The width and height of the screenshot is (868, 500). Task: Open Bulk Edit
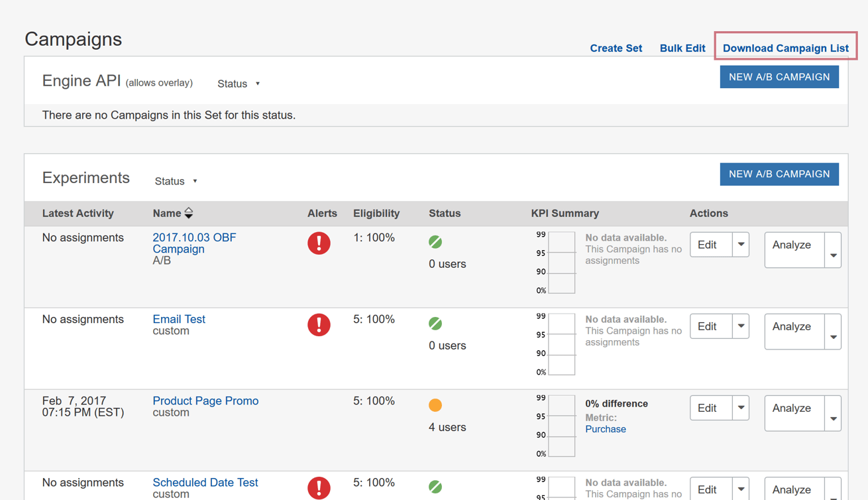tap(682, 48)
